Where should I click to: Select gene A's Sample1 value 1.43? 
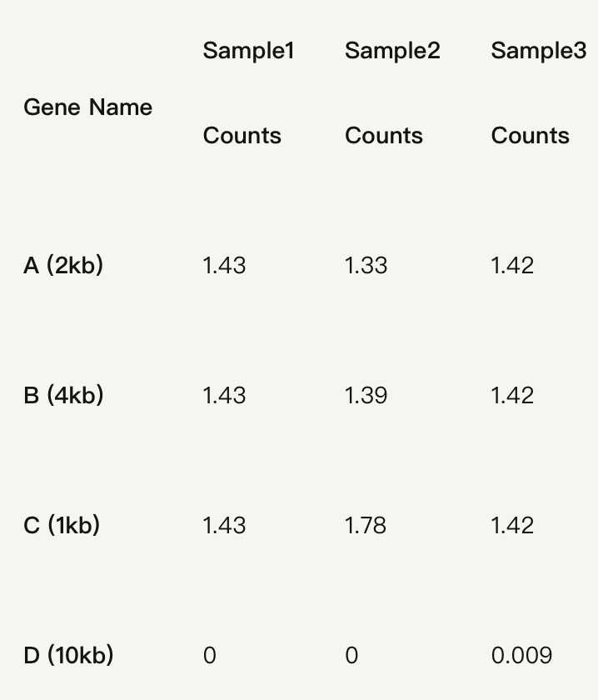click(224, 266)
